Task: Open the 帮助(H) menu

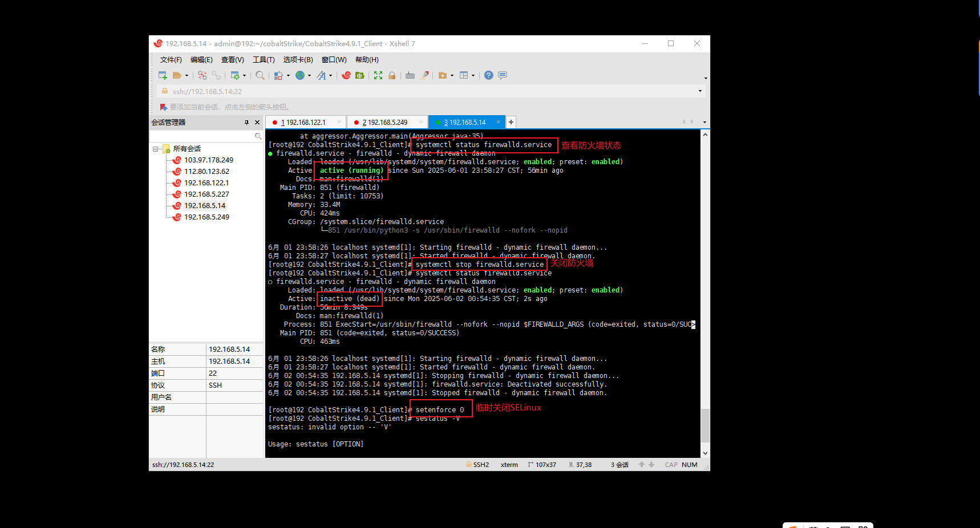Action: [x=367, y=60]
